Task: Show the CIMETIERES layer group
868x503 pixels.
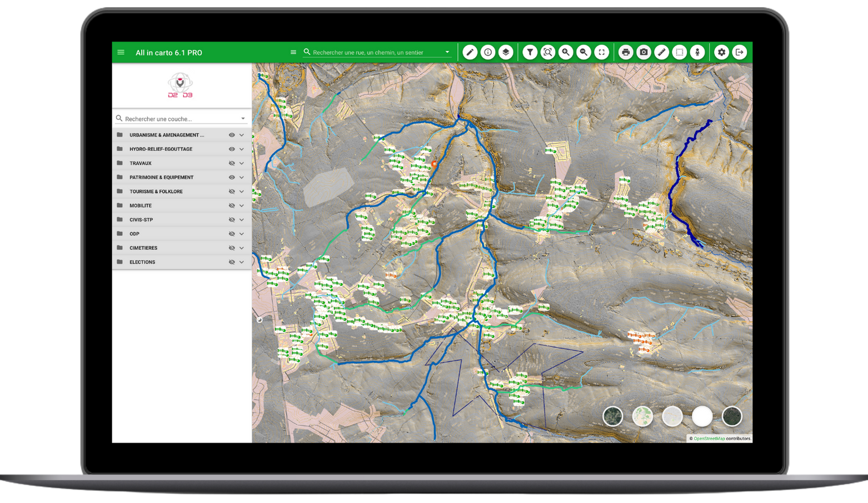Action: point(232,248)
